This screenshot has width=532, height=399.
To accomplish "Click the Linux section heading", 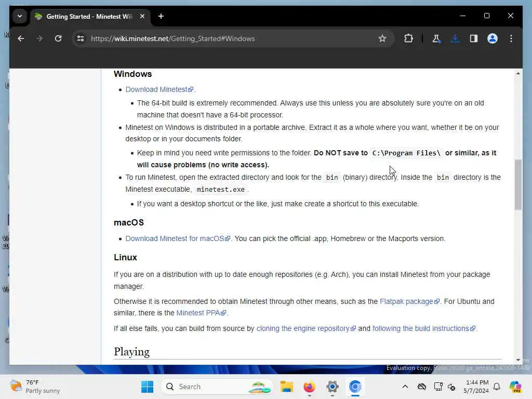I will tap(126, 258).
